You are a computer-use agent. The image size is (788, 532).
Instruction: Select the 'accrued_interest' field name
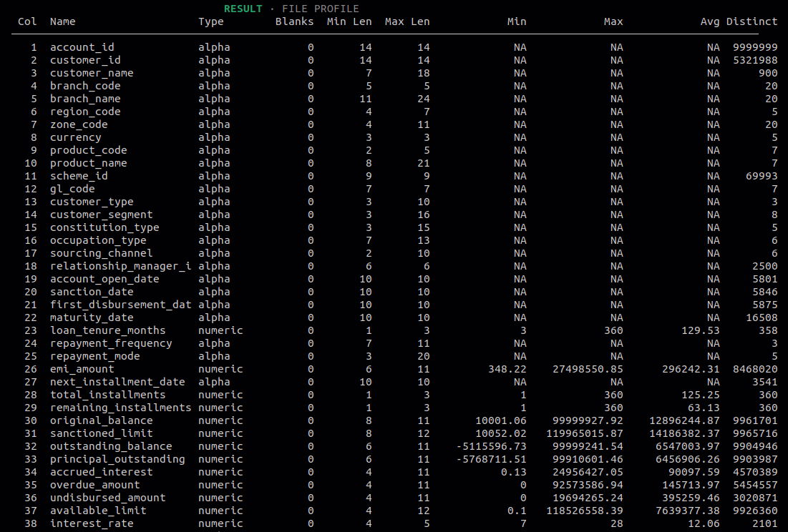102,472
